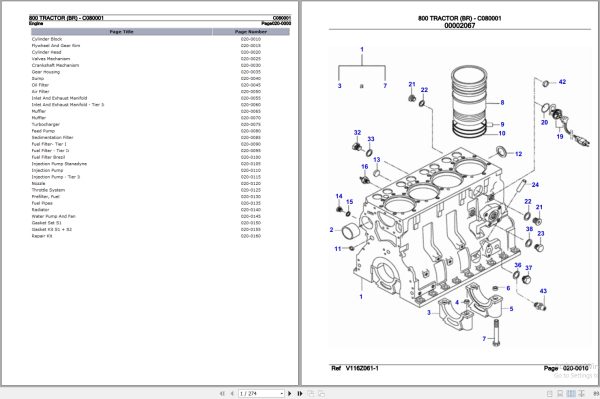This screenshot has width=600, height=399.
Task: Click page number 020-0075 in the table
Action: pos(251,124)
